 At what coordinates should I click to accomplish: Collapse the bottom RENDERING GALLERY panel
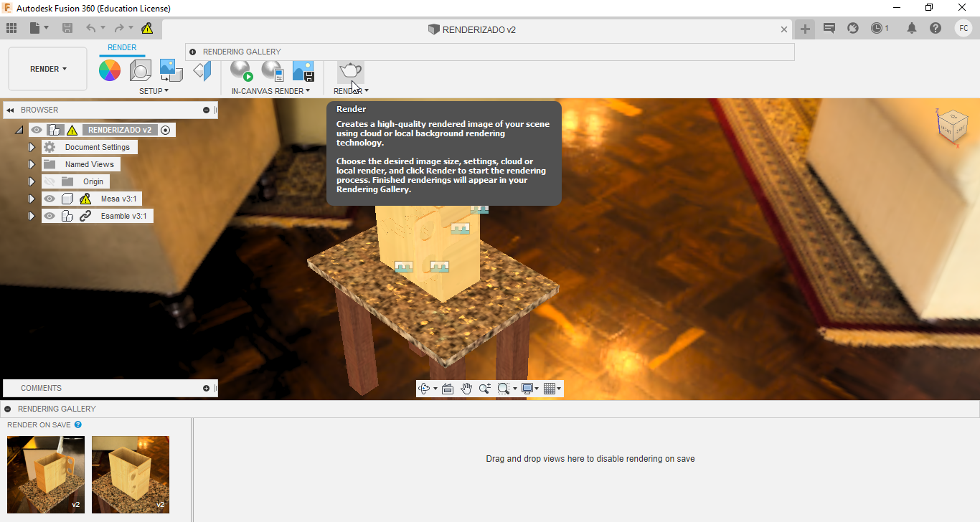tap(7, 409)
